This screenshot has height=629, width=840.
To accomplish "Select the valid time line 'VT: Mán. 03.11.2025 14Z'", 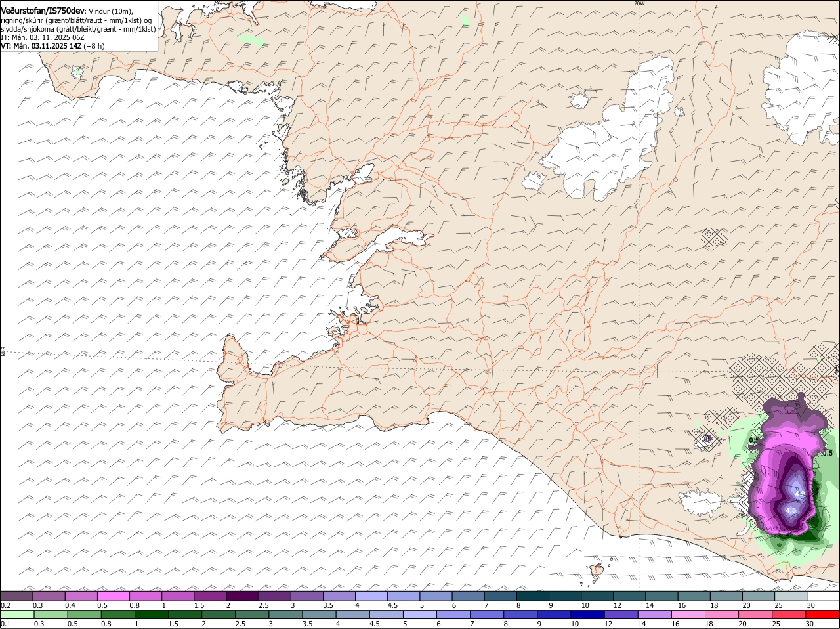I will pos(41,46).
